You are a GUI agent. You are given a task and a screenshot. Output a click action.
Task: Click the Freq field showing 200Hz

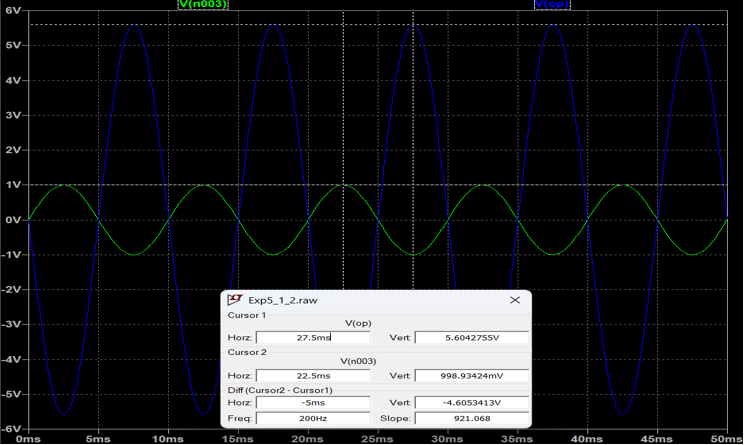pyautogui.click(x=312, y=417)
